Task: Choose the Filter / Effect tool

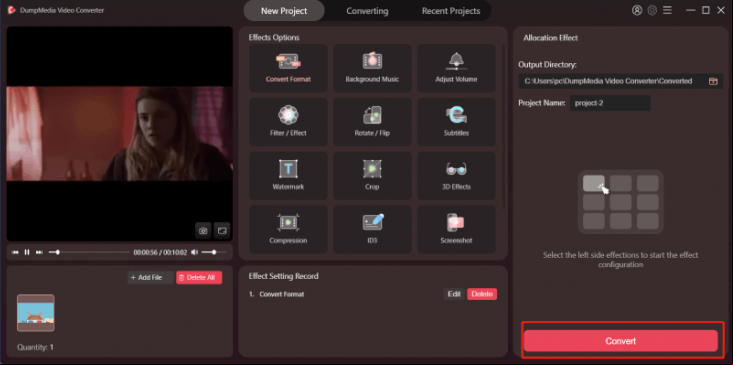Action: pos(288,122)
